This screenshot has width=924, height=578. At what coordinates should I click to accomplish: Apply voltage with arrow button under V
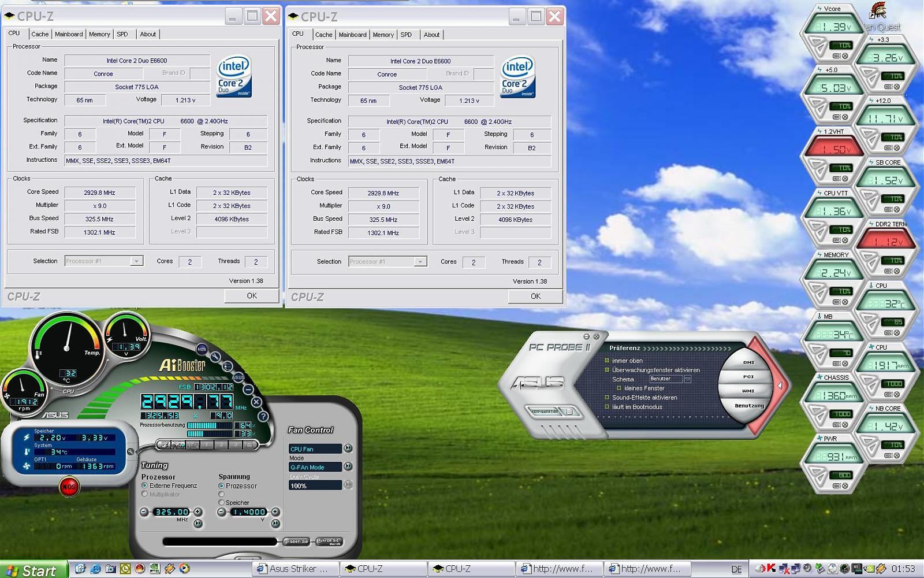pyautogui.click(x=275, y=523)
